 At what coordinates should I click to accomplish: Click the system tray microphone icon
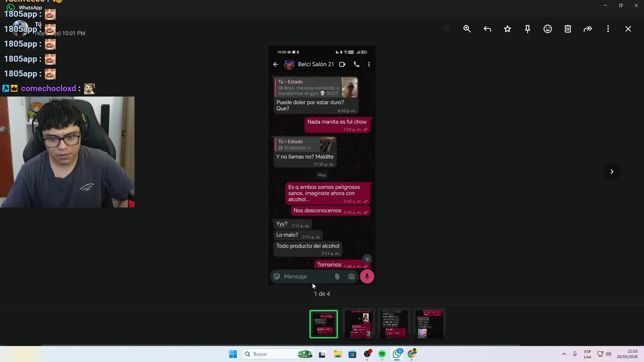575,354
